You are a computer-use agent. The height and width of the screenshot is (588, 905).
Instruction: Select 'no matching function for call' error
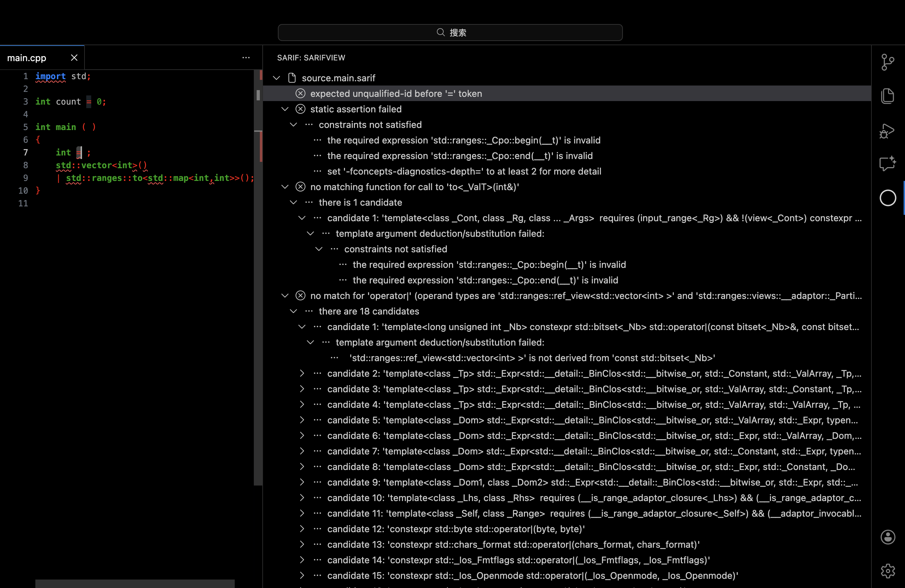click(414, 187)
